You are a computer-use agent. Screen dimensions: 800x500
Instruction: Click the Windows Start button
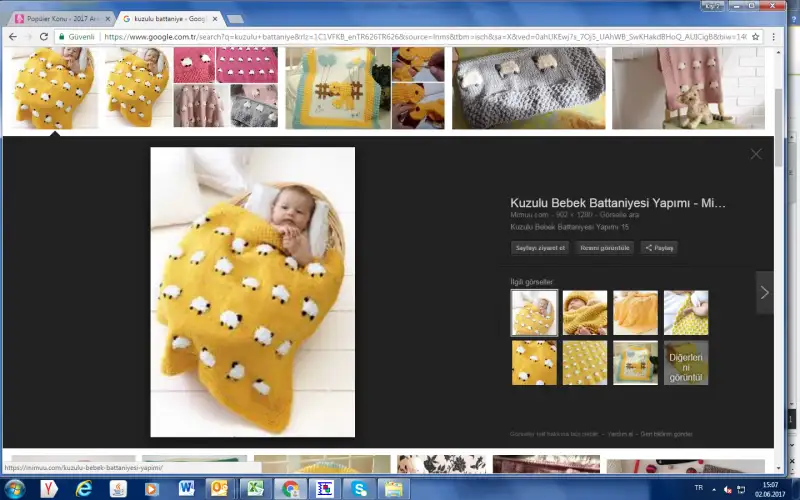click(14, 488)
